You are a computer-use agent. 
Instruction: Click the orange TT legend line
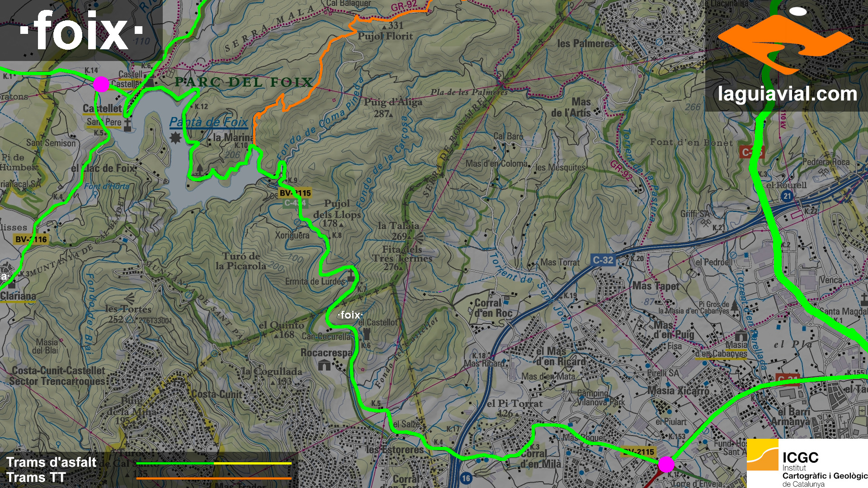214,478
